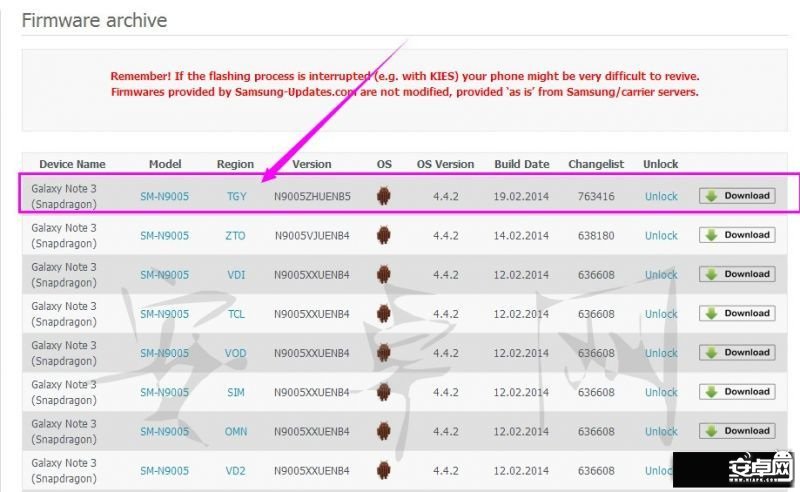
Task: Click Android OS icon in ZTO row
Action: click(384, 235)
